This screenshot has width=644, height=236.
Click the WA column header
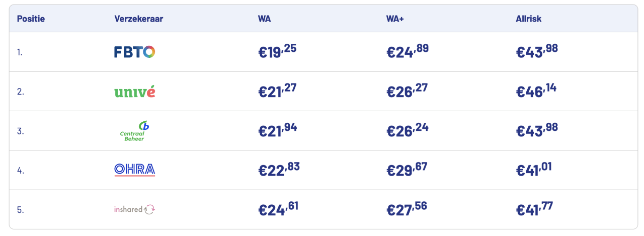click(x=265, y=19)
